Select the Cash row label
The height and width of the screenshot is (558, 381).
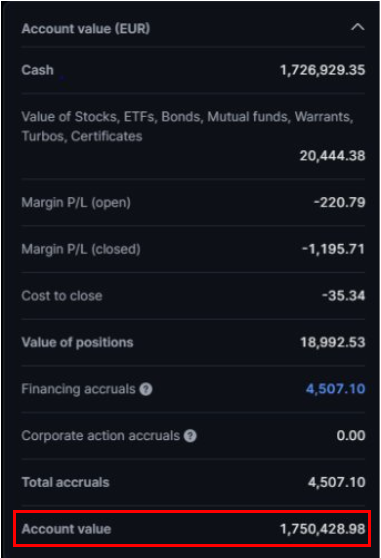click(37, 70)
